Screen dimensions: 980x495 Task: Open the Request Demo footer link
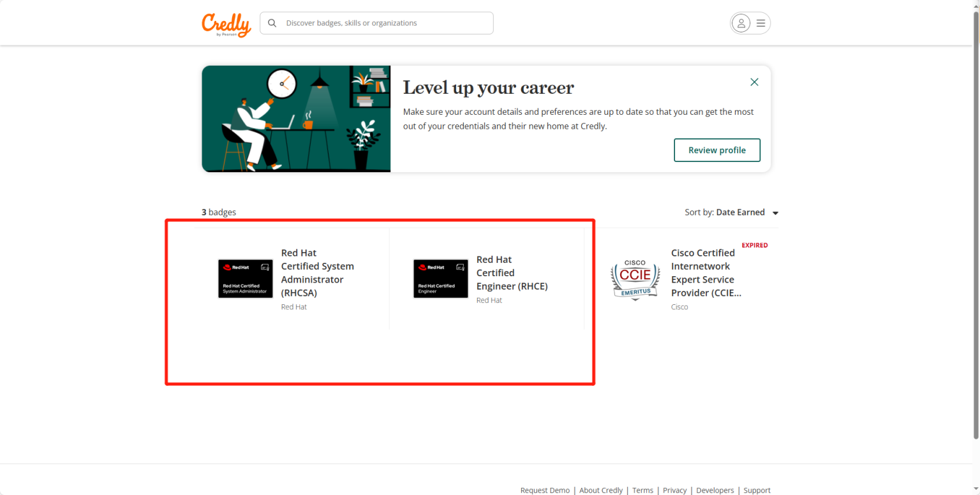pyautogui.click(x=545, y=490)
